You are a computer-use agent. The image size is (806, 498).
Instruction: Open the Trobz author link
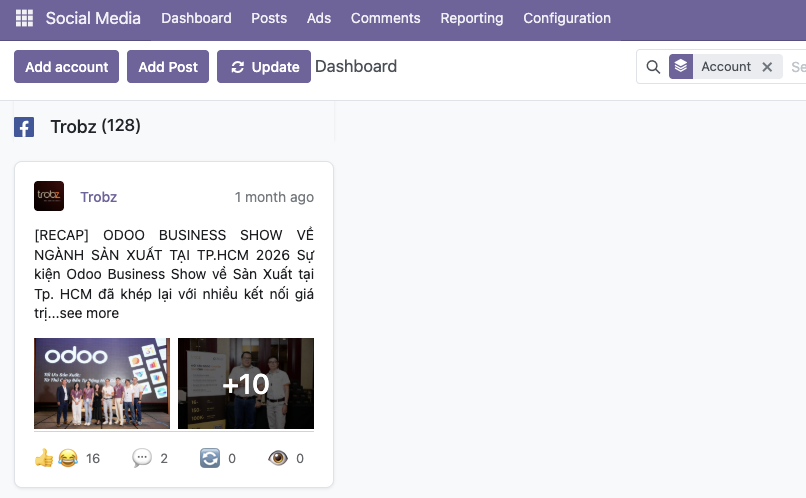99,197
